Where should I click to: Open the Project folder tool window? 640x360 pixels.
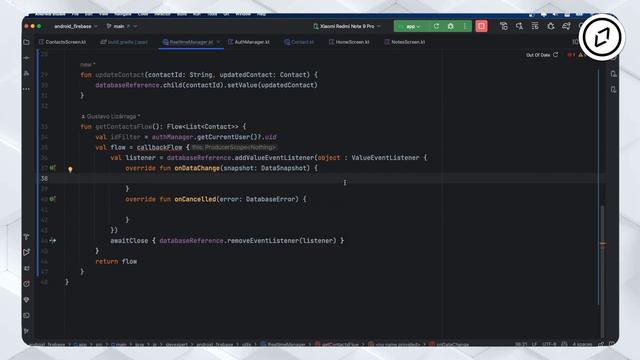click(27, 42)
